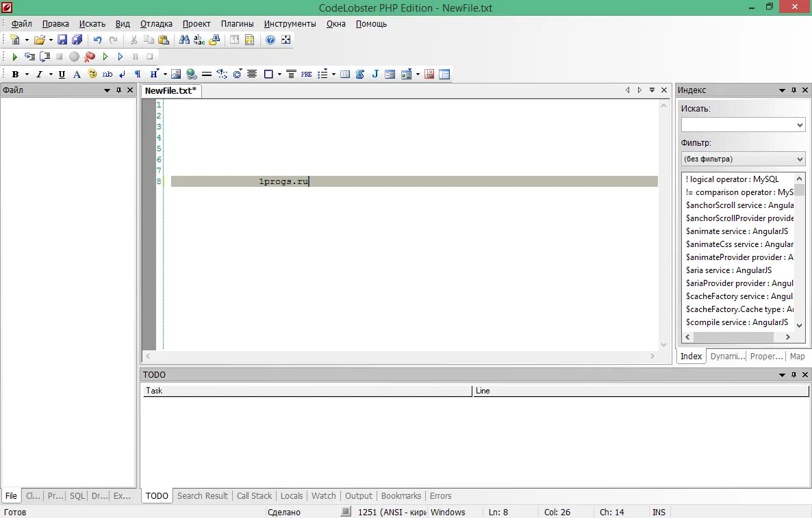812x518 pixels.
Task: Click the New file icon
Action: (x=15, y=40)
